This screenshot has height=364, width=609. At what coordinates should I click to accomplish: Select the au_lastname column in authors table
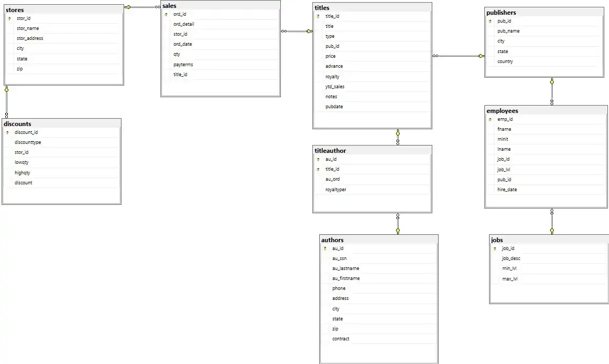tap(346, 268)
